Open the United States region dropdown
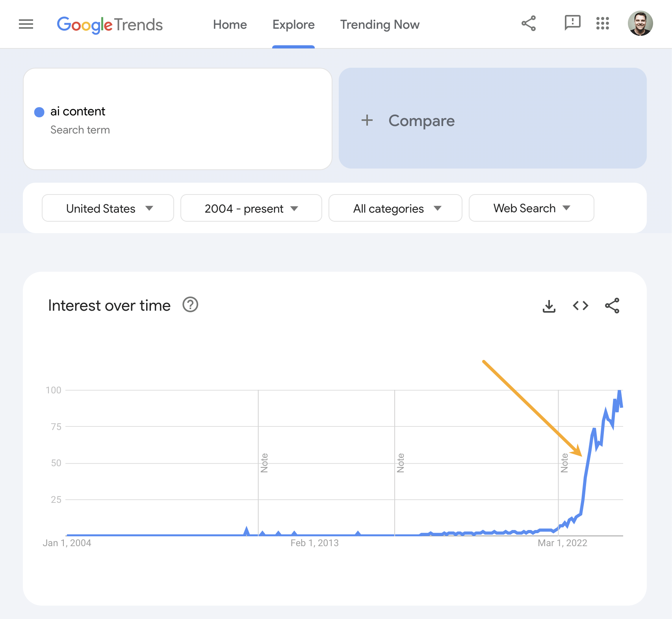672x619 pixels. pyautogui.click(x=107, y=208)
